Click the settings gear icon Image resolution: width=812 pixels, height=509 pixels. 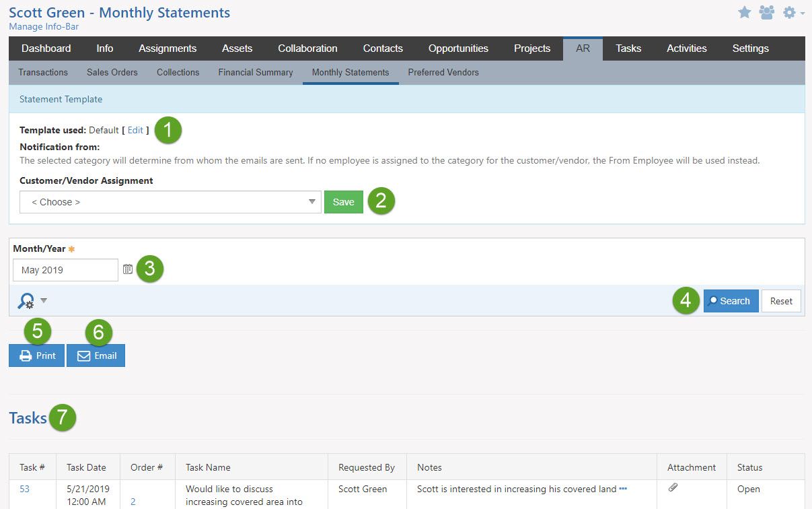coord(789,12)
